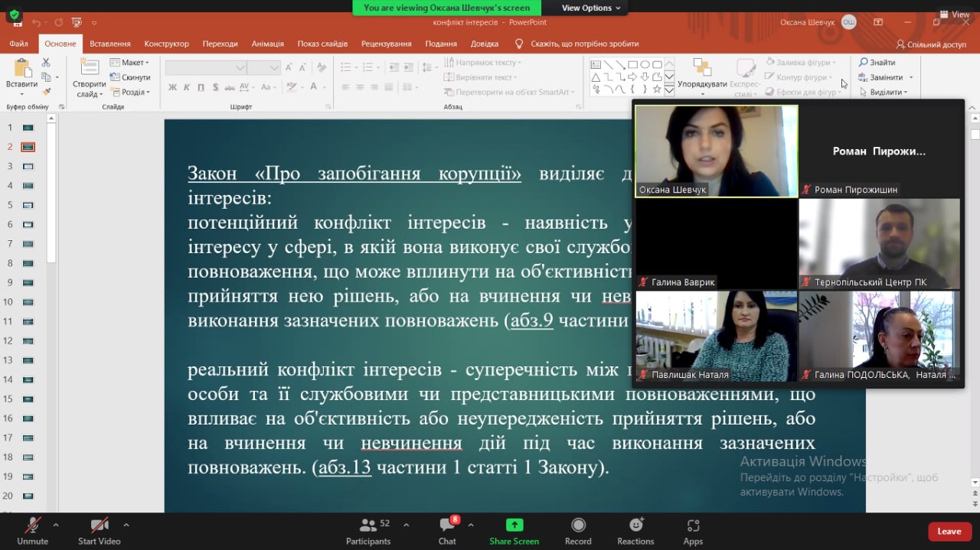Open the Файл (File) menu
The height and width of the screenshot is (550, 980).
tap(19, 44)
